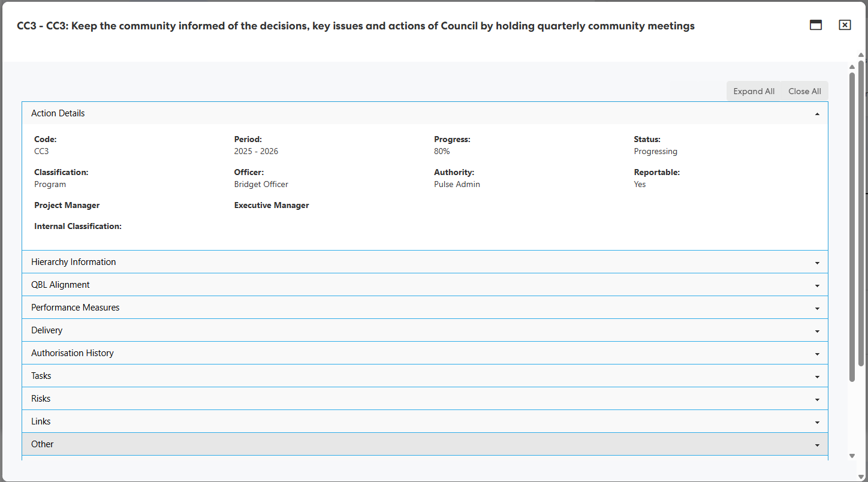This screenshot has height=482, width=868.
Task: Collapse the Action Details section arrow
Action: (x=817, y=114)
